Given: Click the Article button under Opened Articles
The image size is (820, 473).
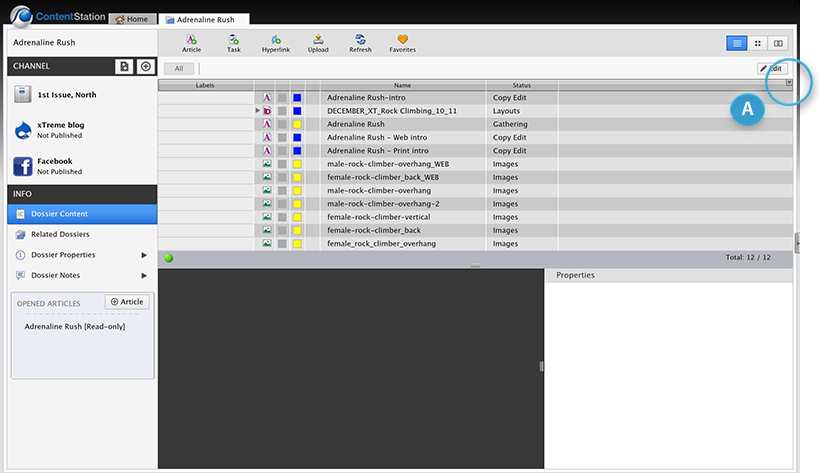Looking at the screenshot, I should pyautogui.click(x=127, y=302).
